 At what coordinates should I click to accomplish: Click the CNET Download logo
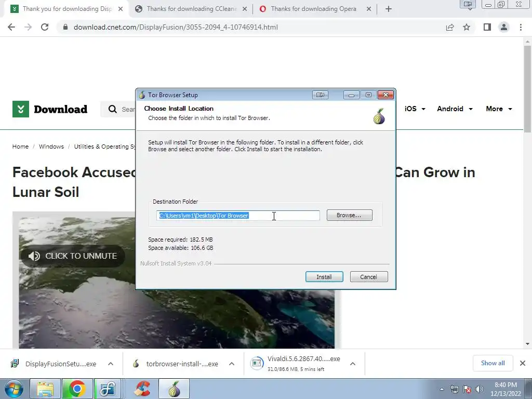(x=50, y=109)
